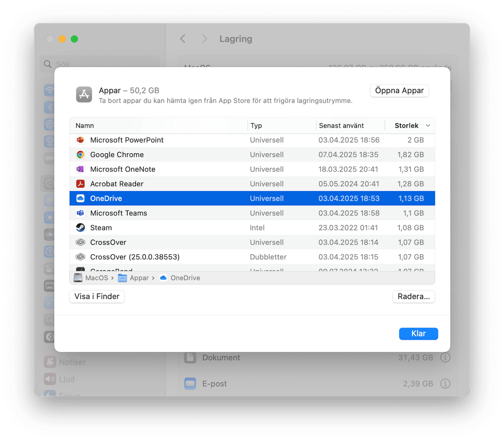
Task: Sort the list by Typ column
Action: pyautogui.click(x=282, y=126)
